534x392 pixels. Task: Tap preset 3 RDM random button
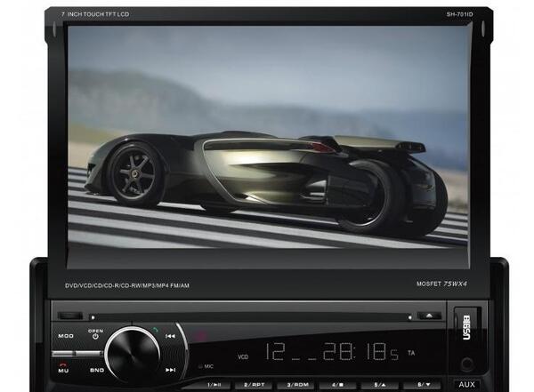pyautogui.click(x=297, y=385)
